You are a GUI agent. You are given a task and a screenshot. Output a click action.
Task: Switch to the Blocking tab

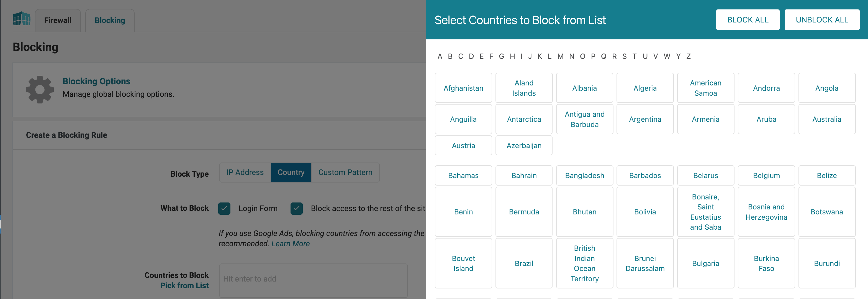pyautogui.click(x=110, y=20)
